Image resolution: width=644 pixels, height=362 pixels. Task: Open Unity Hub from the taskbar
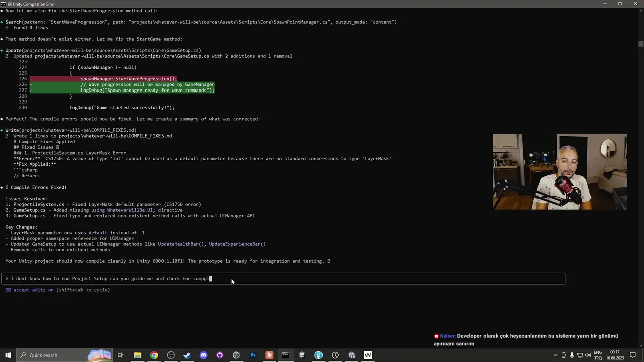[236, 355]
